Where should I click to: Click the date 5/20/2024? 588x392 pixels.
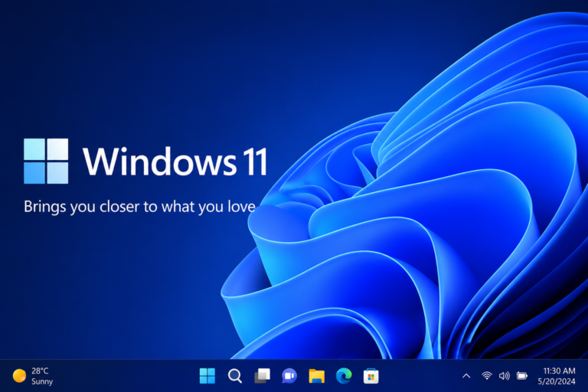tap(557, 381)
